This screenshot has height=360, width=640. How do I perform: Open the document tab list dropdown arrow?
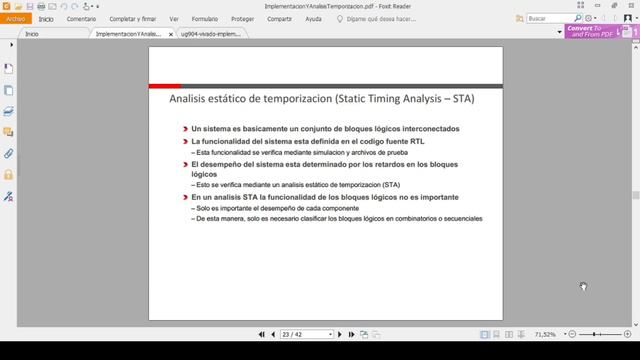(x=559, y=32)
